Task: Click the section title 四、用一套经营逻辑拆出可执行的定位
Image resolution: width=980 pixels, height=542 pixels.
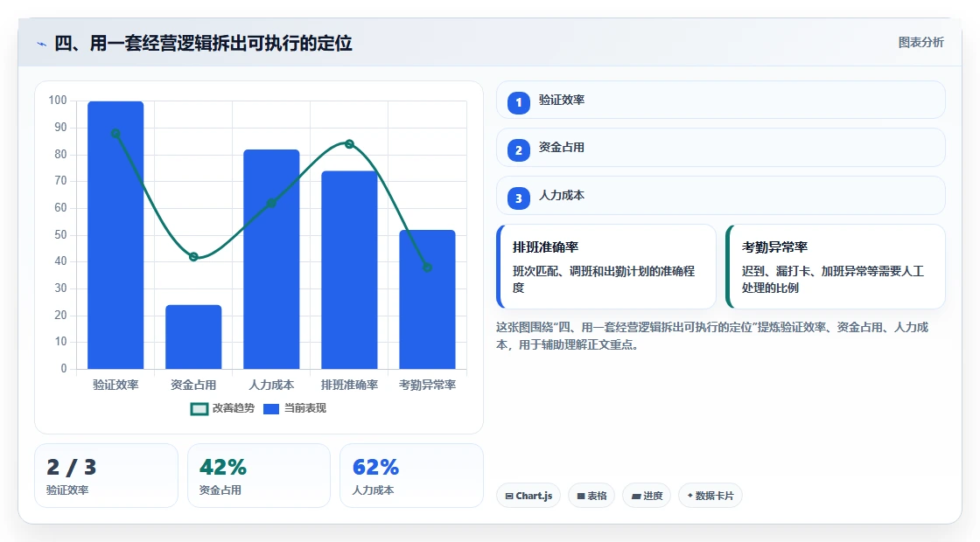Action: (x=203, y=43)
